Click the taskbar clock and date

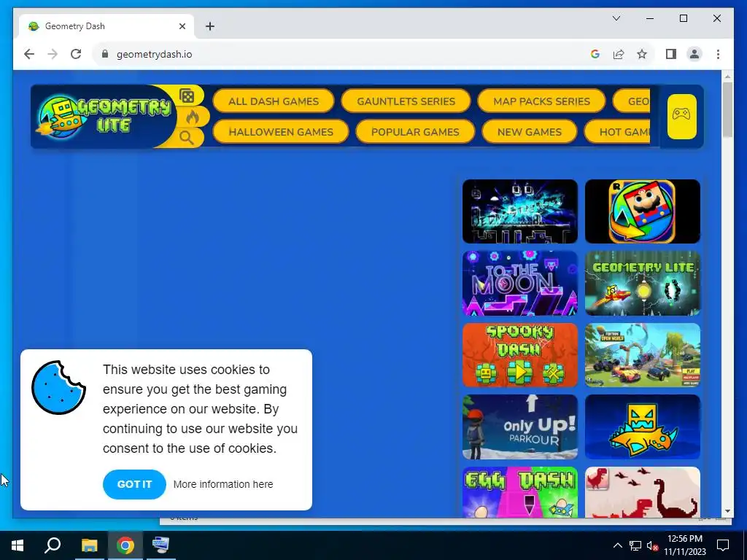(684, 545)
